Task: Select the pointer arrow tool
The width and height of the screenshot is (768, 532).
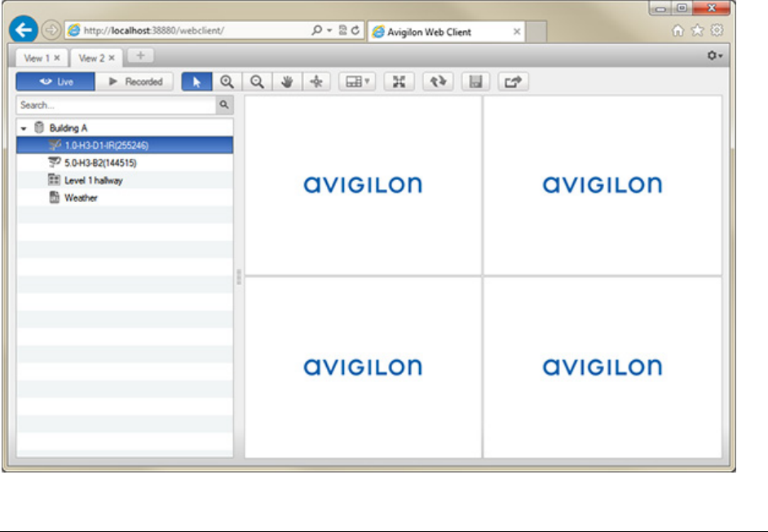Action: click(197, 81)
